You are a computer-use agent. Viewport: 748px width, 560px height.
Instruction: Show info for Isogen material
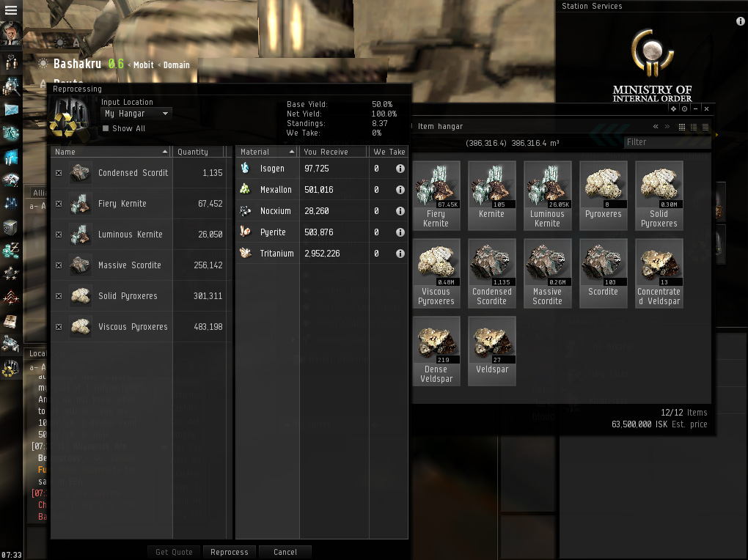(x=400, y=169)
